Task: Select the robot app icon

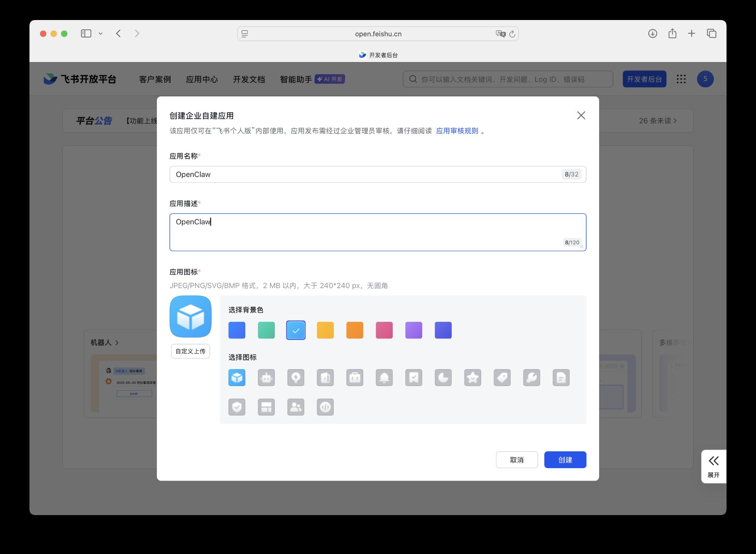Action: pos(266,378)
